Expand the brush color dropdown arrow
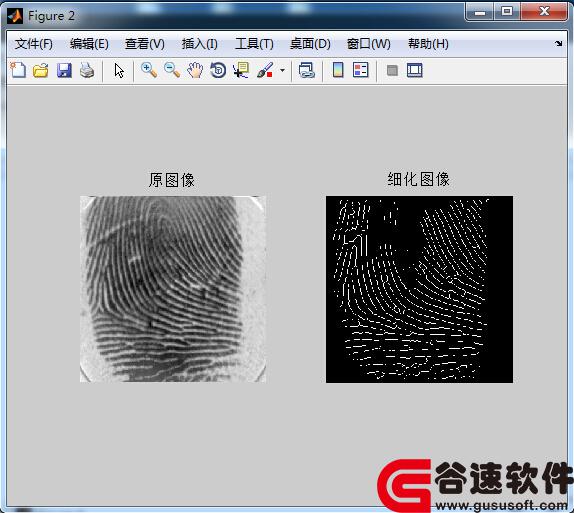 tap(282, 70)
